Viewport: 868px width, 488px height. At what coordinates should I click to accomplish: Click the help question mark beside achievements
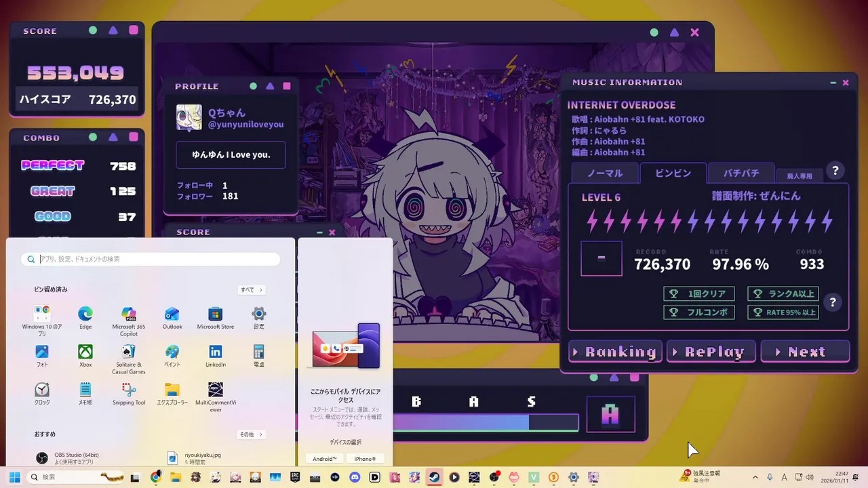pos(833,302)
